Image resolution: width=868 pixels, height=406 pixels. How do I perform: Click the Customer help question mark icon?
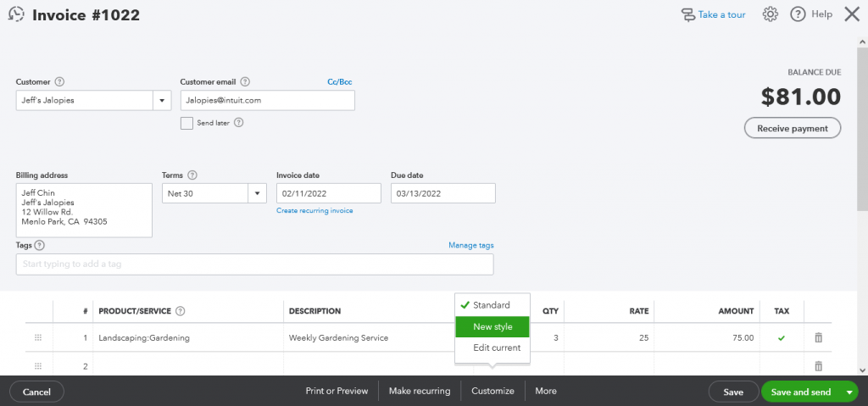[x=60, y=82]
